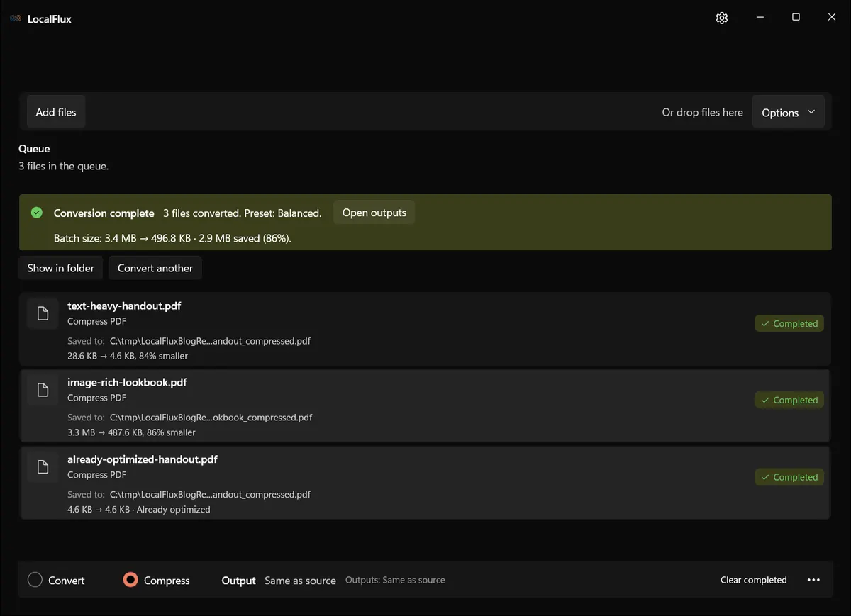Click '3.3 MB → 487.6 KB, 86% smaller' text
The width and height of the screenshot is (851, 616).
(x=131, y=432)
